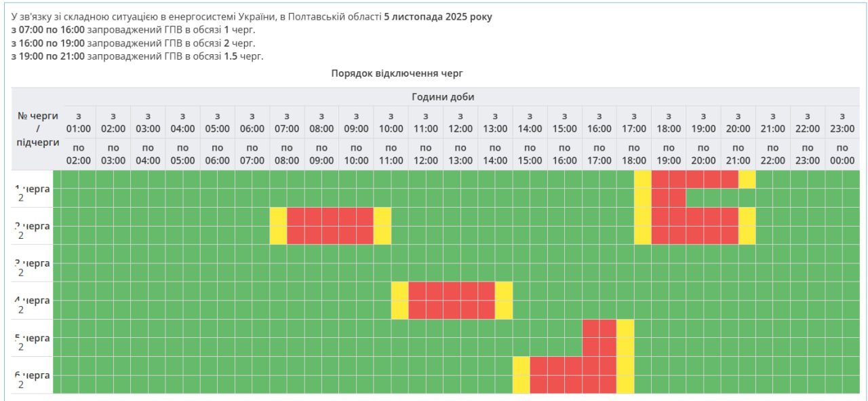
Task: Select the 'з 01:00' column header
Action: coord(79,122)
